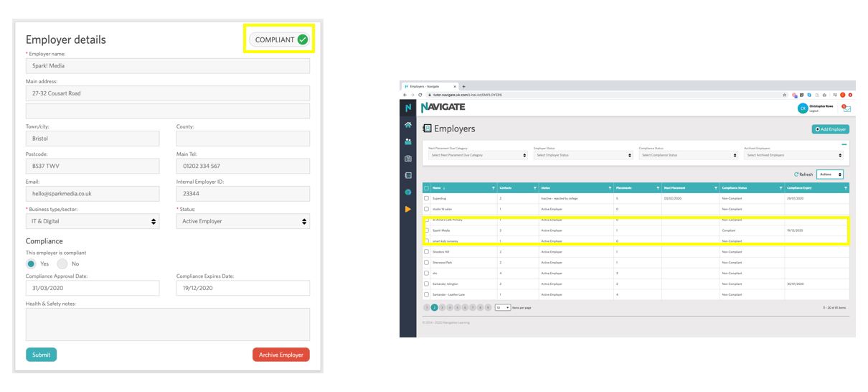
Task: Bookmark the page with star icon
Action: 785,95
